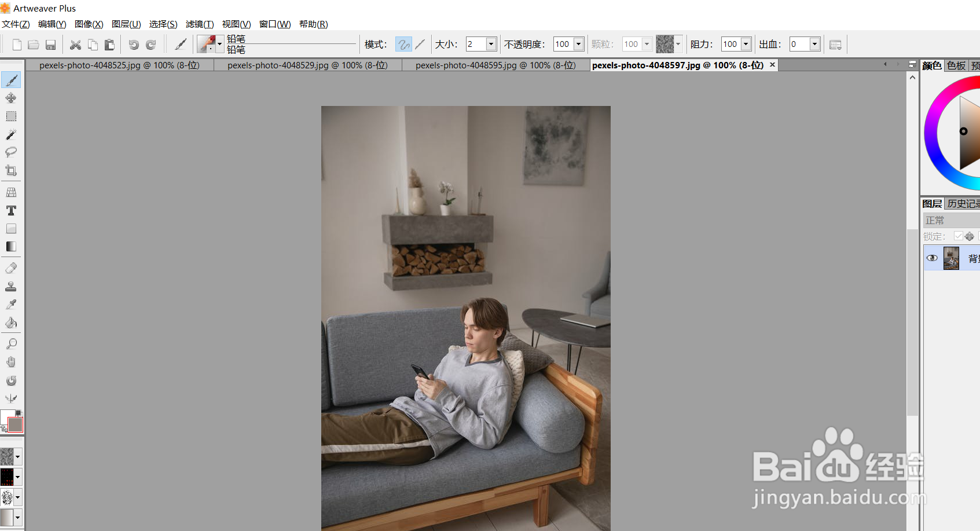Select the Rotate canvas tool

11,380
